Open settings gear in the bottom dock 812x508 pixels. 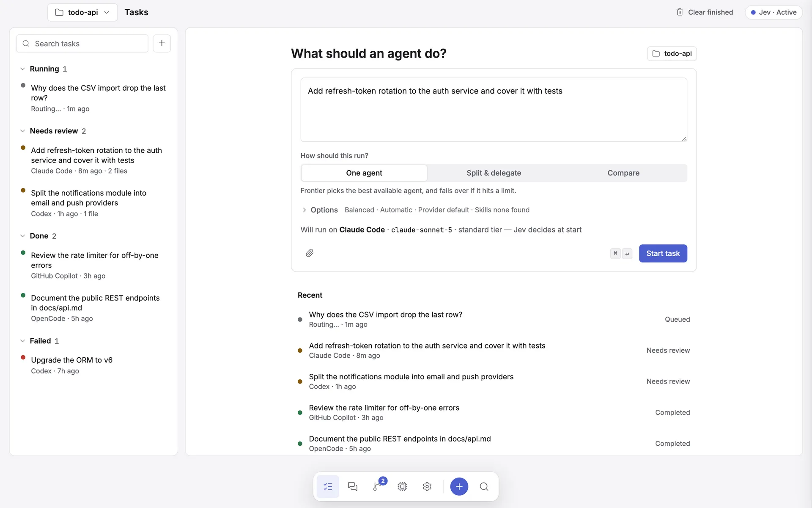tap(427, 486)
